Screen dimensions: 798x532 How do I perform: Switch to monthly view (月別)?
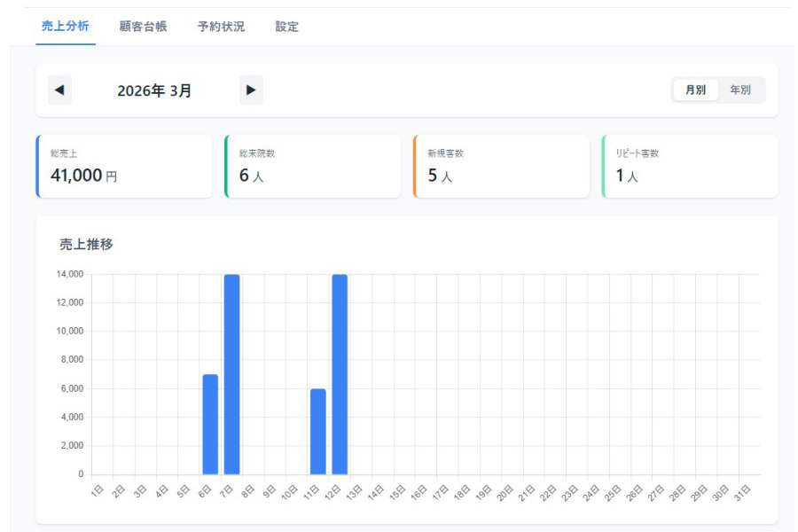pos(695,90)
